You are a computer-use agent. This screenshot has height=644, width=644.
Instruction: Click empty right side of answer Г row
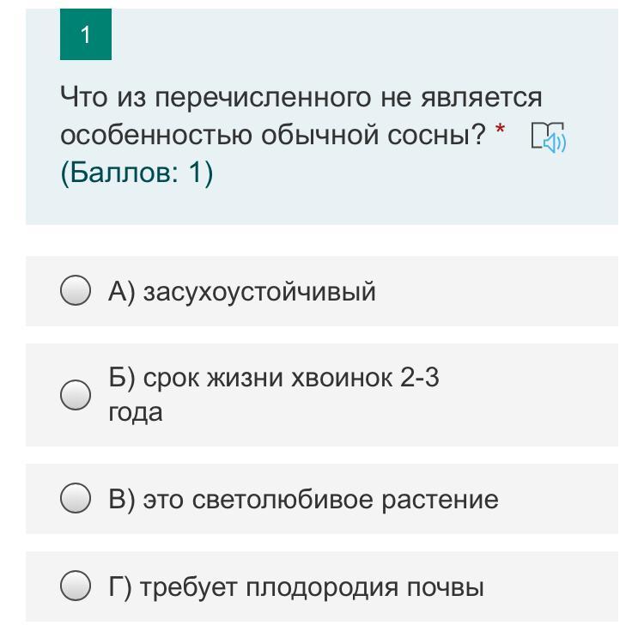click(x=558, y=586)
